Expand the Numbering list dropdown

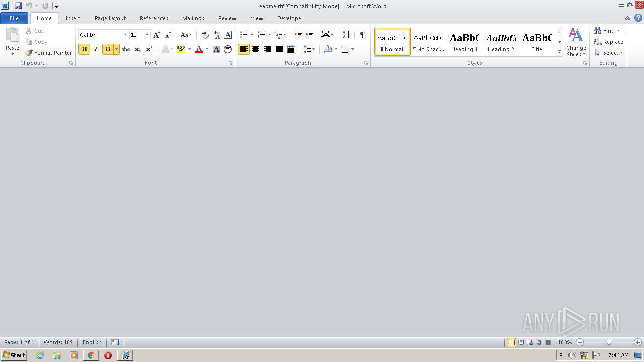pyautogui.click(x=269, y=35)
